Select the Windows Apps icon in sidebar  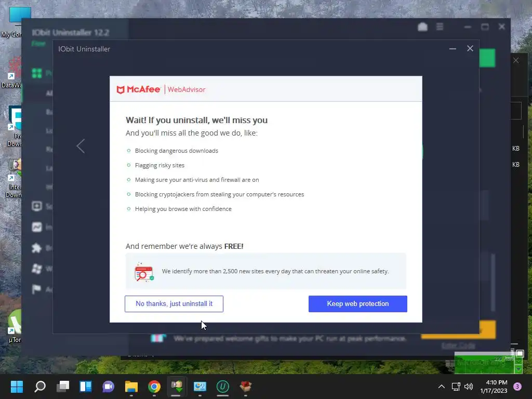[x=37, y=269]
